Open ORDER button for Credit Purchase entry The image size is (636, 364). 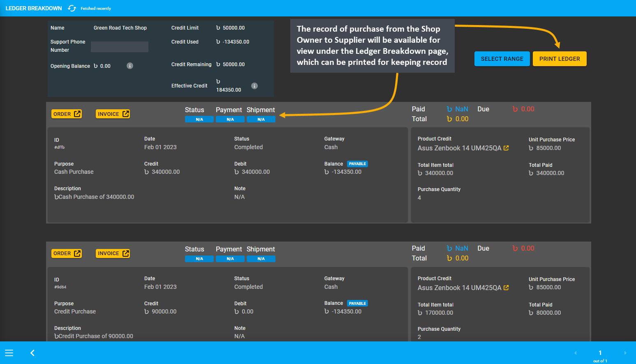[x=67, y=253]
